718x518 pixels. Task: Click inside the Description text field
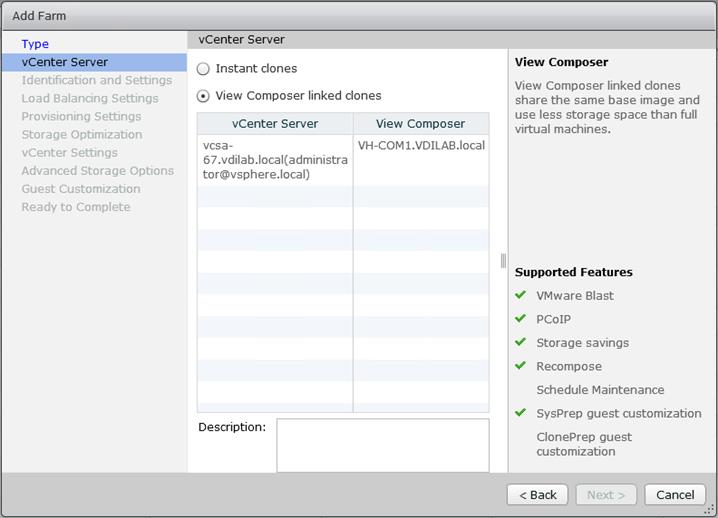click(x=383, y=445)
